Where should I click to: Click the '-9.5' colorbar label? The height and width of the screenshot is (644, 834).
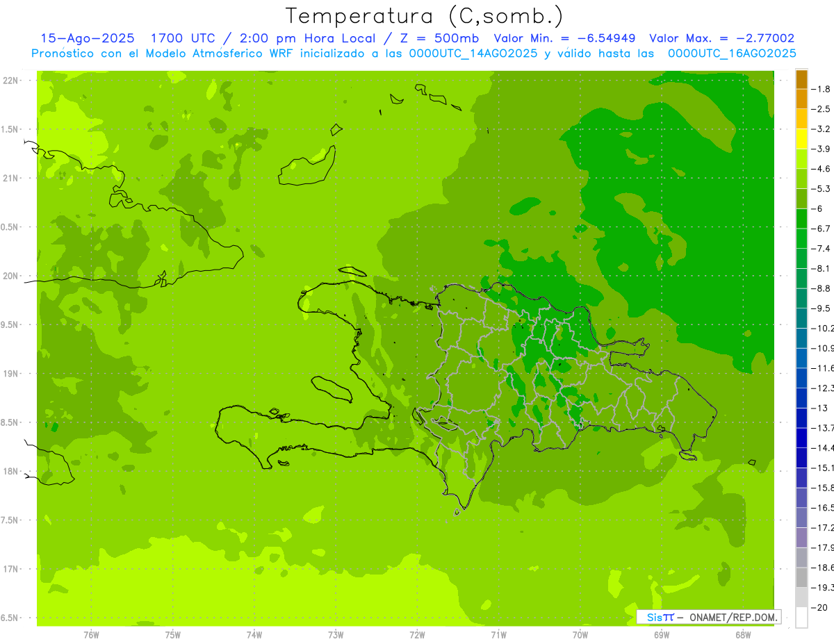click(821, 308)
